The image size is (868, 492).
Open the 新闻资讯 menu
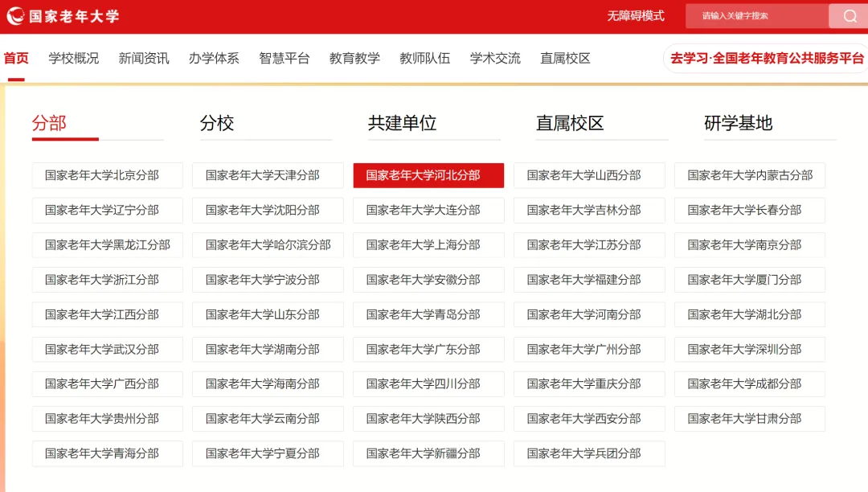[x=144, y=58]
